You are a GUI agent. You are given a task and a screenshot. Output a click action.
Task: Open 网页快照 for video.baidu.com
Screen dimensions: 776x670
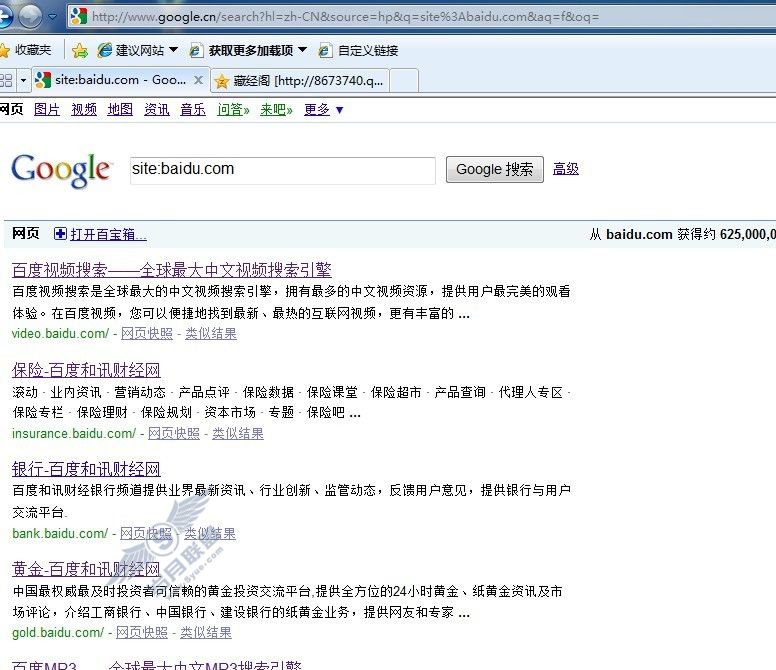point(146,334)
